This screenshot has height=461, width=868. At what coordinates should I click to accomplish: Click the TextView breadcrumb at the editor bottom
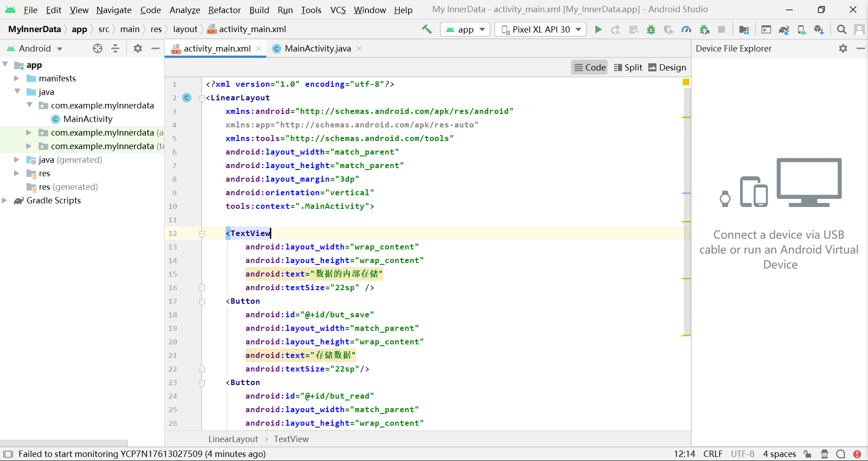coord(291,439)
